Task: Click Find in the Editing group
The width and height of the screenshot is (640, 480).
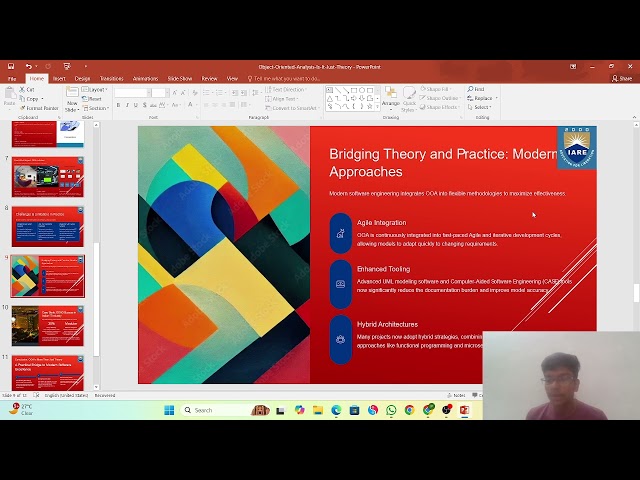Action: click(476, 89)
